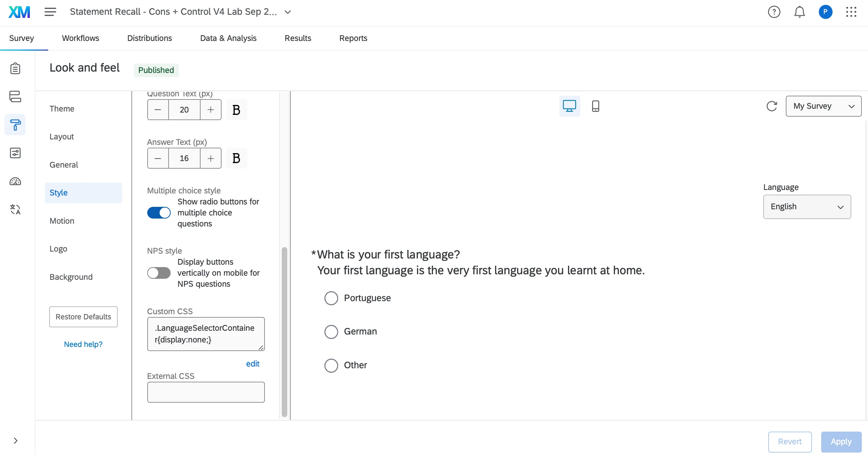The height and width of the screenshot is (455, 868).
Task: Open the Survey builder clipboard icon
Action: [x=15, y=68]
